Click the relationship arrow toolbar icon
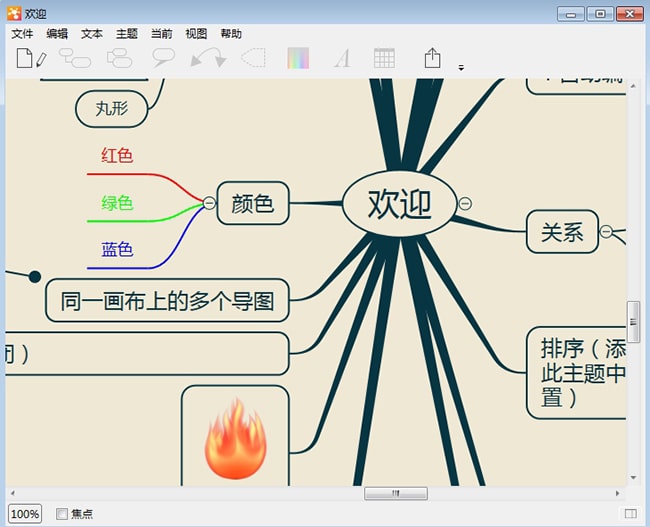This screenshot has width=650, height=527. coord(208,59)
